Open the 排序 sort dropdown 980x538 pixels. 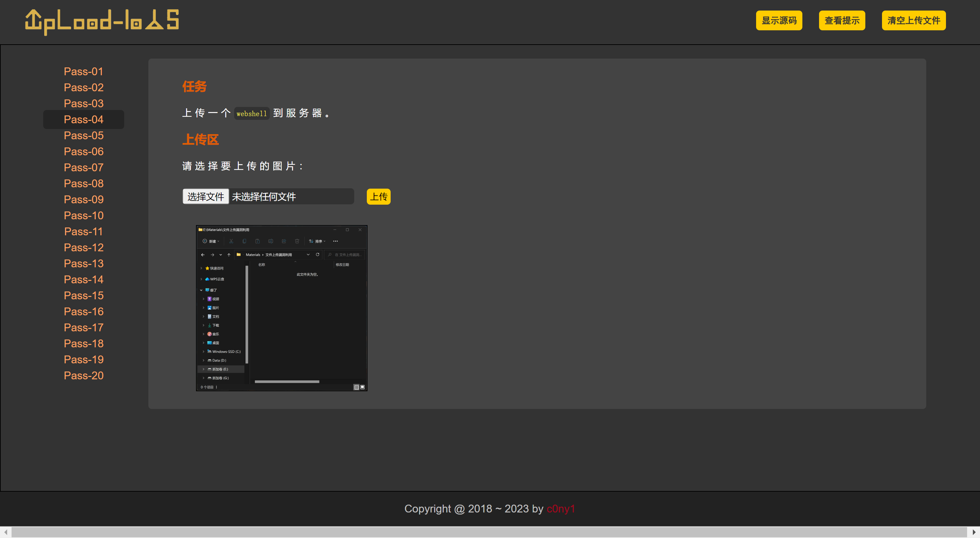click(317, 241)
